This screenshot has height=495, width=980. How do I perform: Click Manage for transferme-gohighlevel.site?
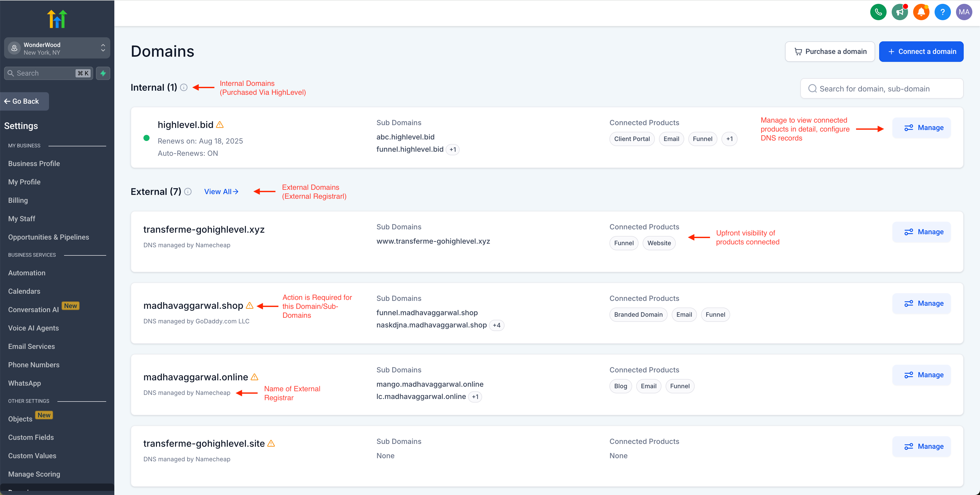click(921, 447)
